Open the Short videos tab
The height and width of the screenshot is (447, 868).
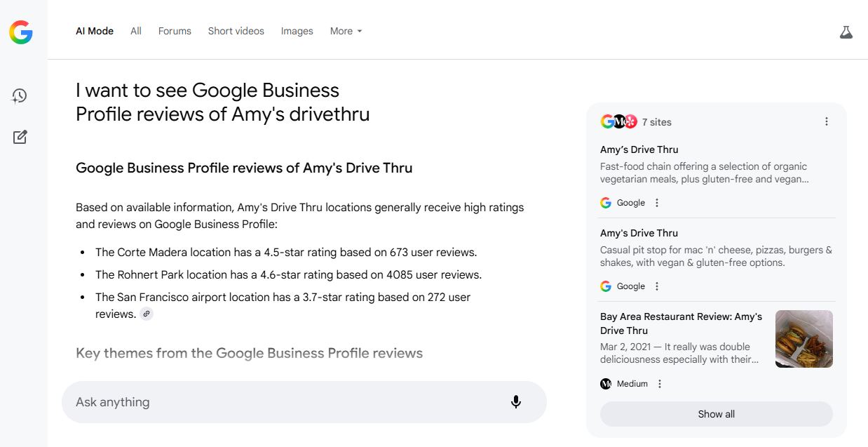236,31
